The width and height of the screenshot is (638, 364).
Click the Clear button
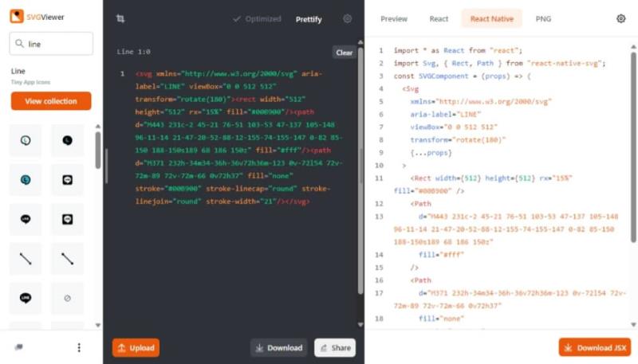coord(345,53)
